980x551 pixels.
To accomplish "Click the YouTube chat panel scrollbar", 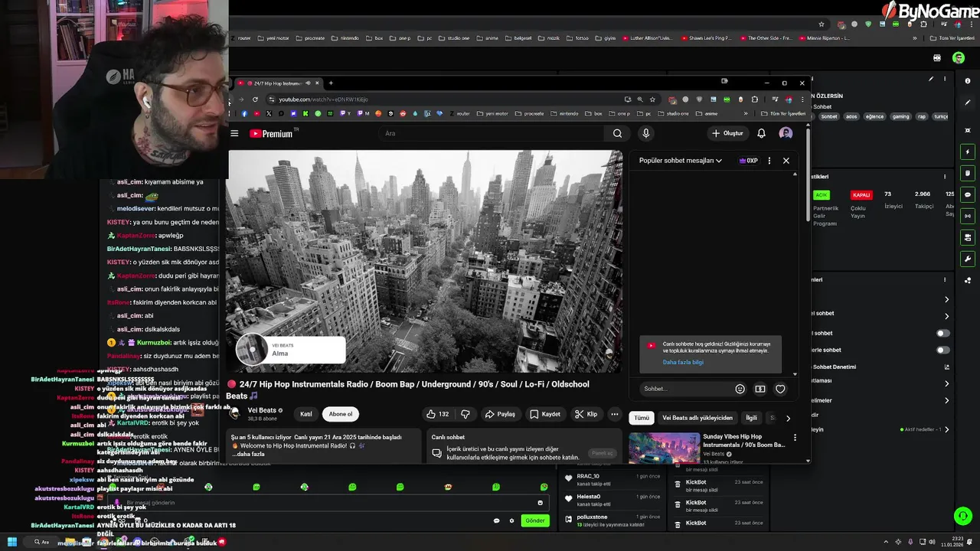I will 795,274.
